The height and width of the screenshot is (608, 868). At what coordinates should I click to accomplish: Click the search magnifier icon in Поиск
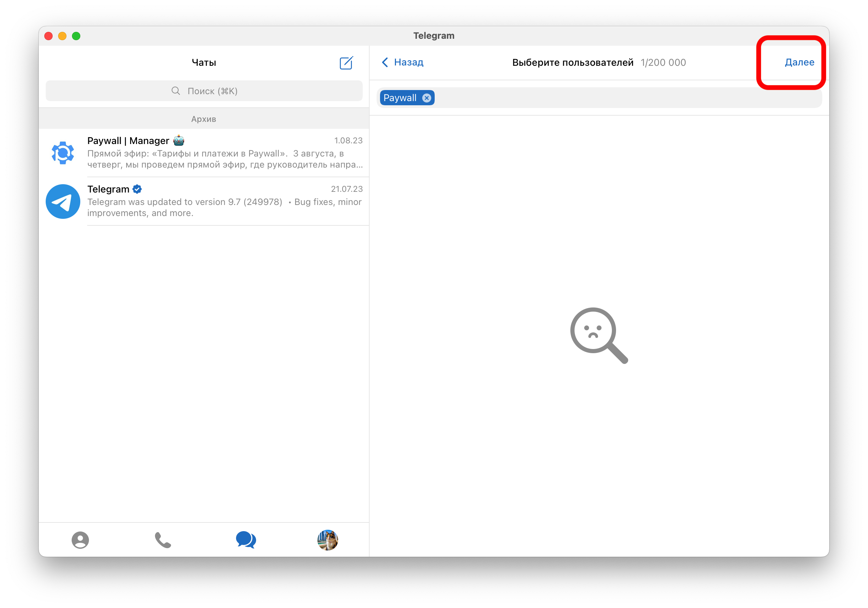pos(176,91)
